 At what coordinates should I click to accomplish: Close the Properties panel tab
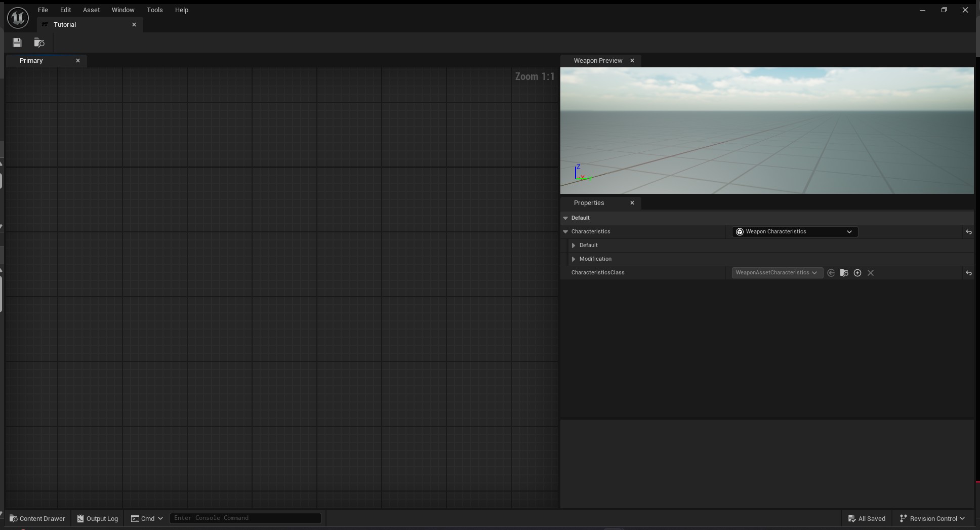(632, 202)
